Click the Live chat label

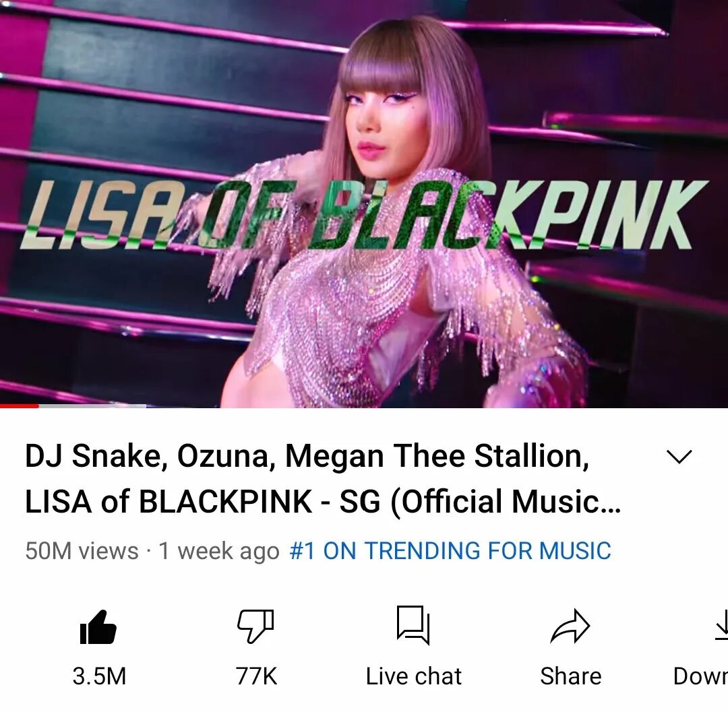tap(414, 676)
